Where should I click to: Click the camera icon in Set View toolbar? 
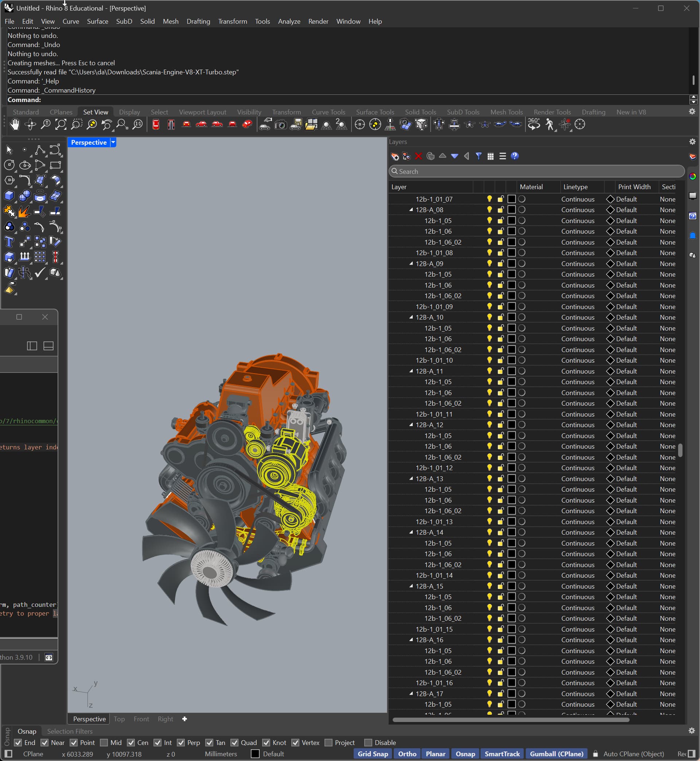[x=280, y=125]
